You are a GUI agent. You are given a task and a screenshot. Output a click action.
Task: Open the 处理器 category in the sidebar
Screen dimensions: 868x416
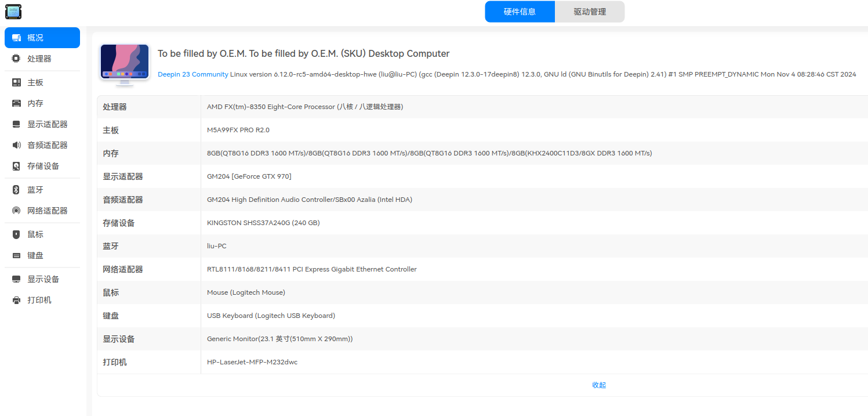tap(42, 59)
